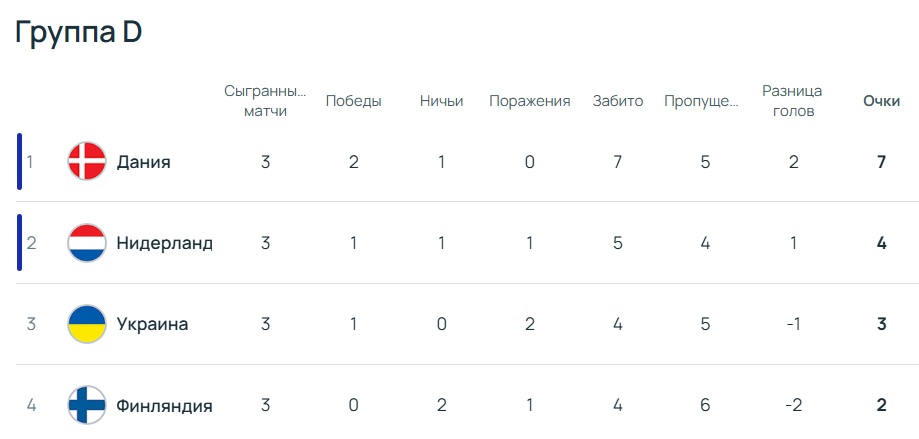
Task: Click the Ничьи column header
Action: click(x=441, y=101)
